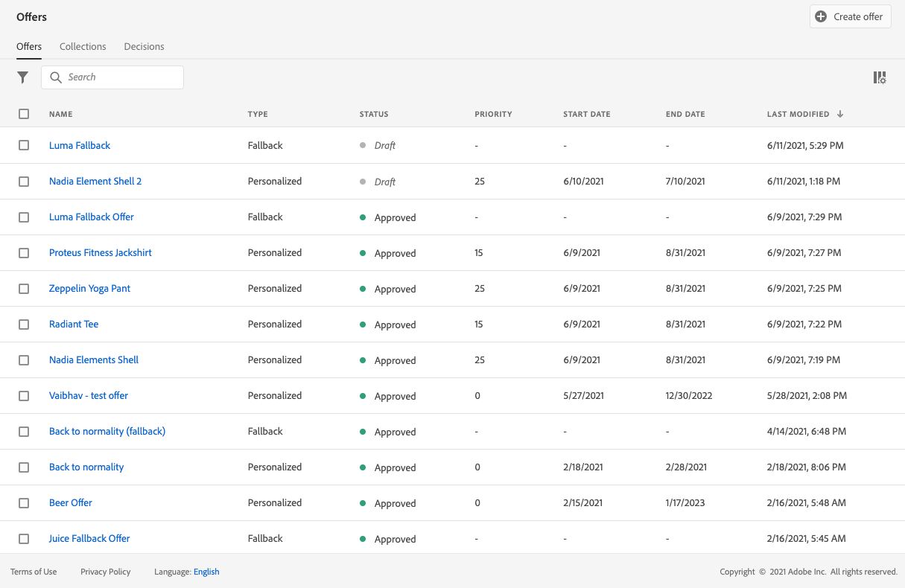This screenshot has height=588, width=905.
Task: Sort by the Priority column header
Action: [493, 114]
